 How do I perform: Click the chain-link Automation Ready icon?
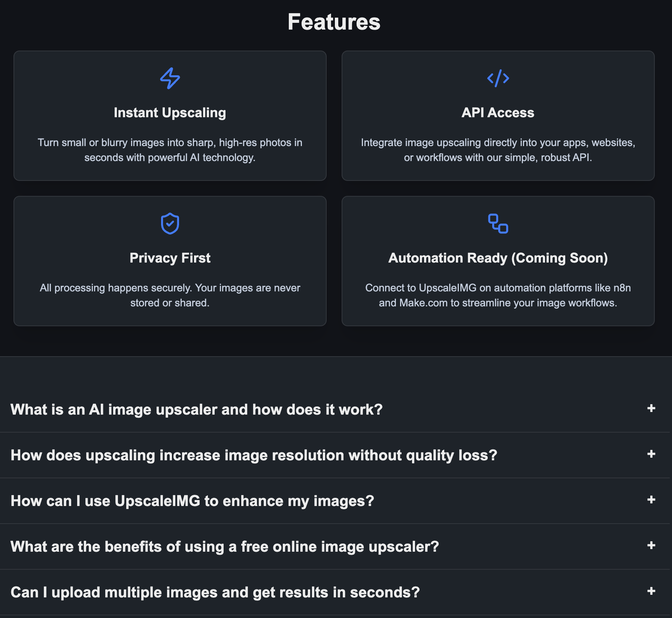point(498,223)
